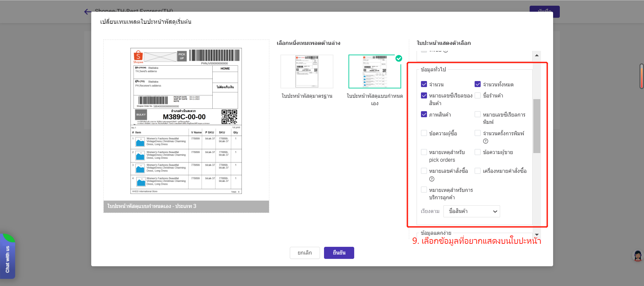Click the shipping label preview image
This screenshot has height=286, width=644.
tap(186, 121)
